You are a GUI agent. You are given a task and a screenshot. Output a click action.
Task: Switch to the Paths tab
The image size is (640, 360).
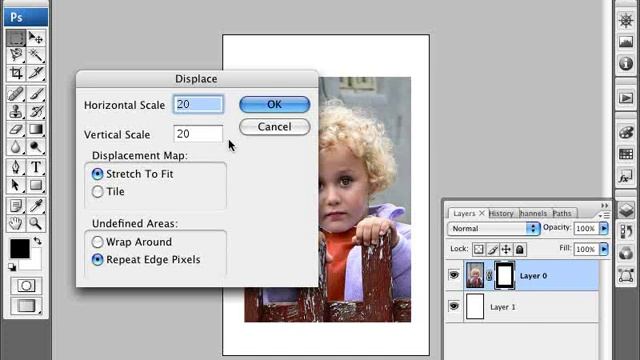click(x=562, y=213)
